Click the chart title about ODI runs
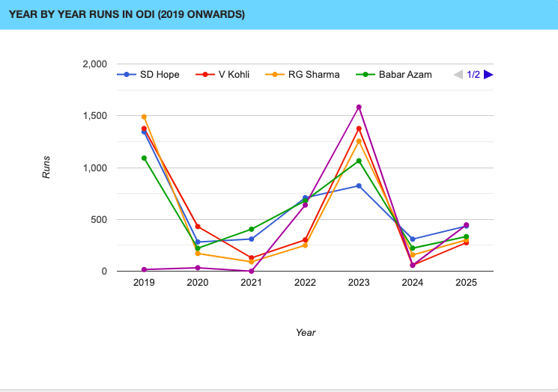 [127, 14]
